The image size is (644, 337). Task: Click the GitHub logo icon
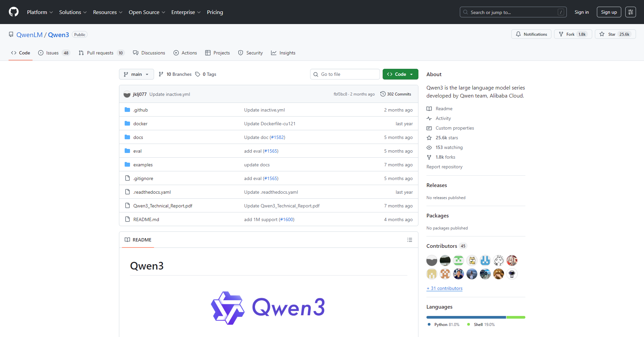point(14,12)
